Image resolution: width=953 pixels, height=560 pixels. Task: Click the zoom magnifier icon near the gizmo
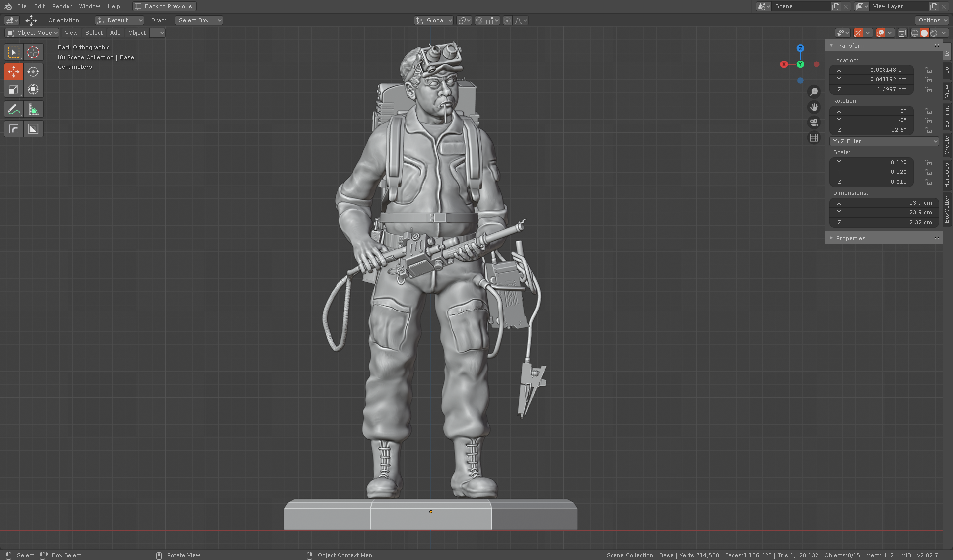point(814,91)
